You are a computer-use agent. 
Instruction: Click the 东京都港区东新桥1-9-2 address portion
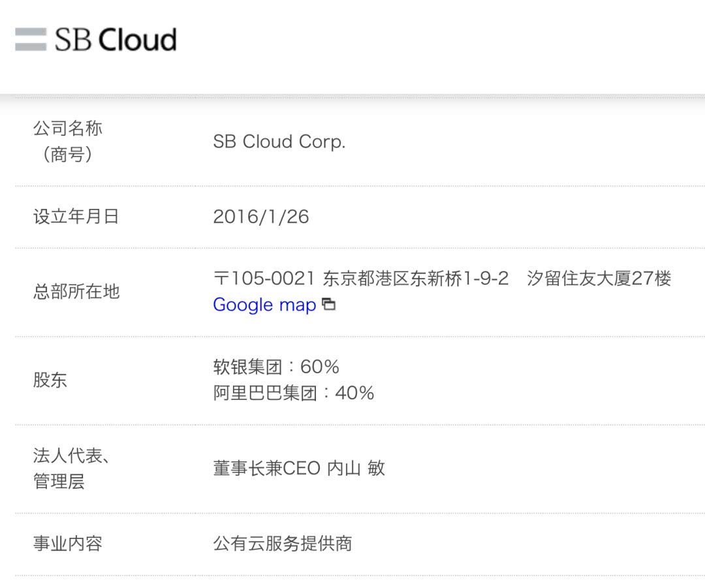click(x=416, y=279)
